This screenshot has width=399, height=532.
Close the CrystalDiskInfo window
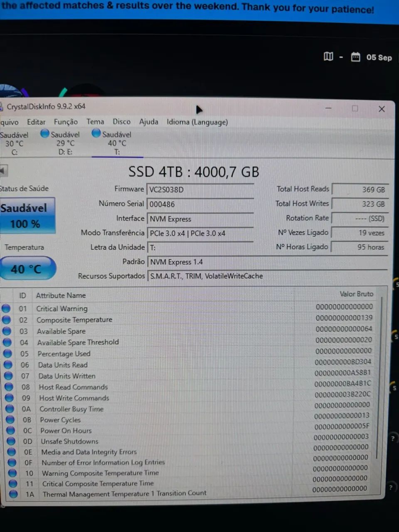click(382, 109)
